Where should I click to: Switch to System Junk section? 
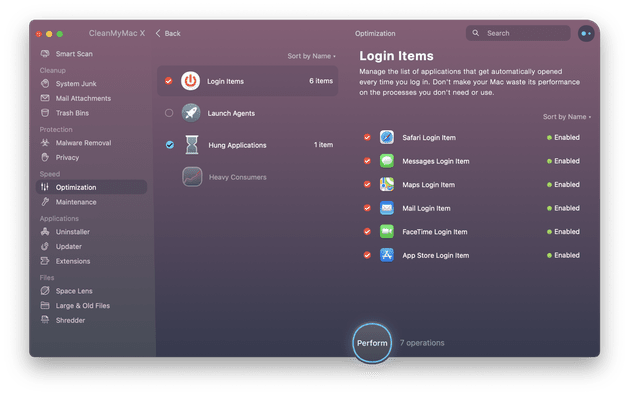click(92, 84)
